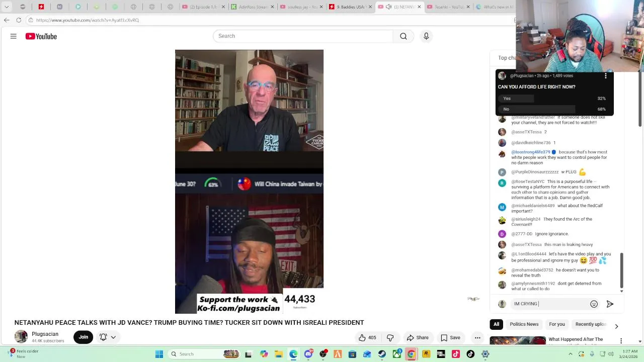The height and width of the screenshot is (362, 644).
Task: Start voice search with the microphone icon
Action: [426, 36]
